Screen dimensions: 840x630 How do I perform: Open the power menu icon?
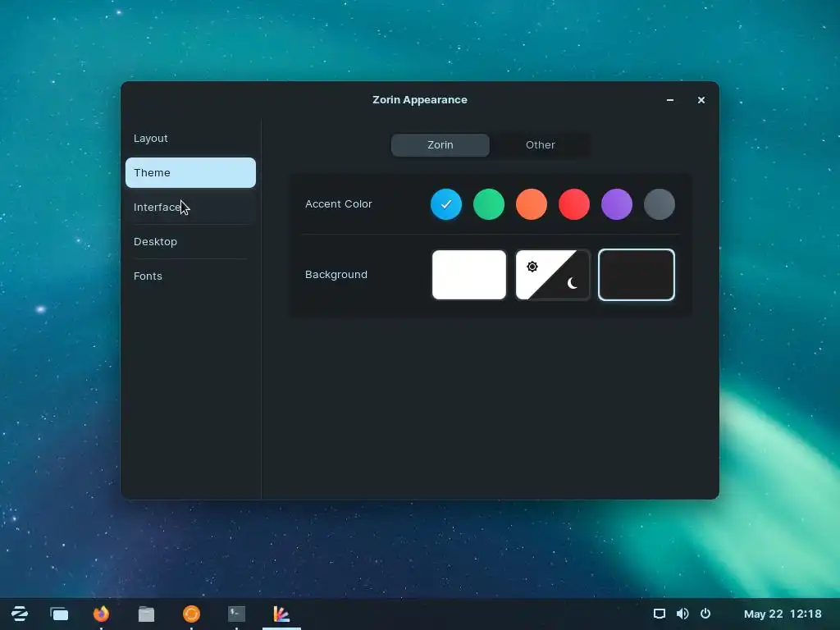click(x=705, y=614)
